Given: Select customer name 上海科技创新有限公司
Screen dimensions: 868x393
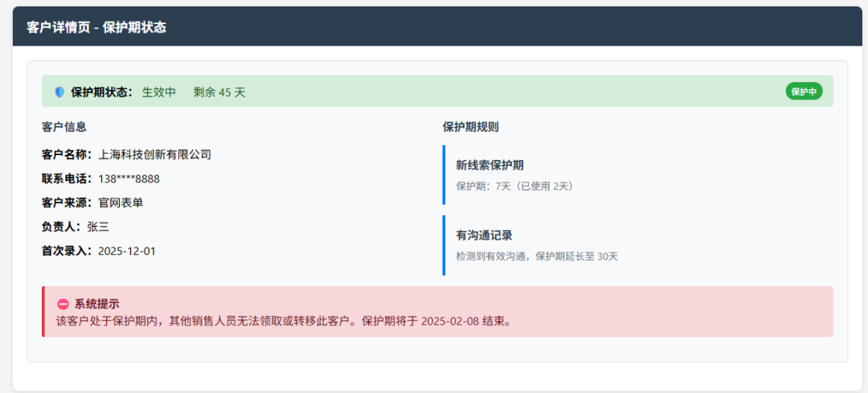Looking at the screenshot, I should [x=154, y=154].
